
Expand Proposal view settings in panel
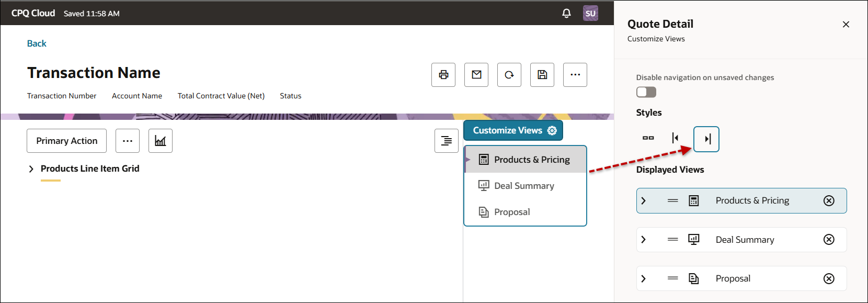point(644,279)
